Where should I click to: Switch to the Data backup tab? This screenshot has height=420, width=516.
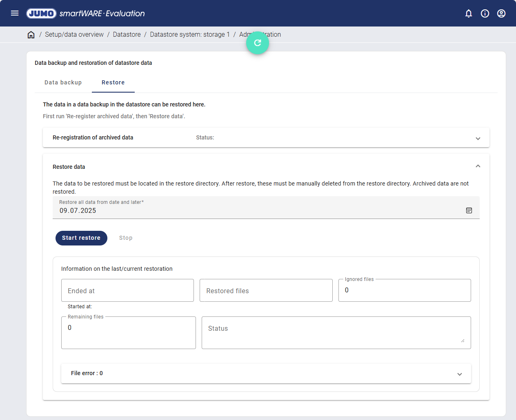click(x=63, y=82)
